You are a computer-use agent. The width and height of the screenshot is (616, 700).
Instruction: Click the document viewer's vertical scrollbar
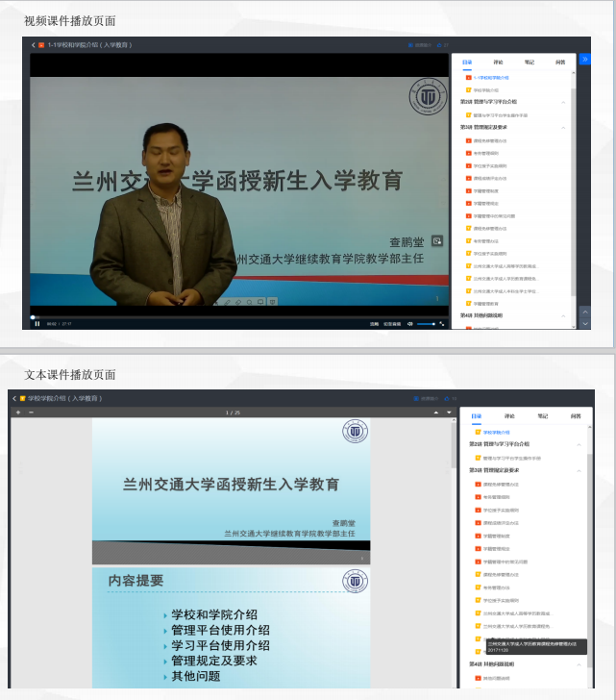pyautogui.click(x=454, y=444)
